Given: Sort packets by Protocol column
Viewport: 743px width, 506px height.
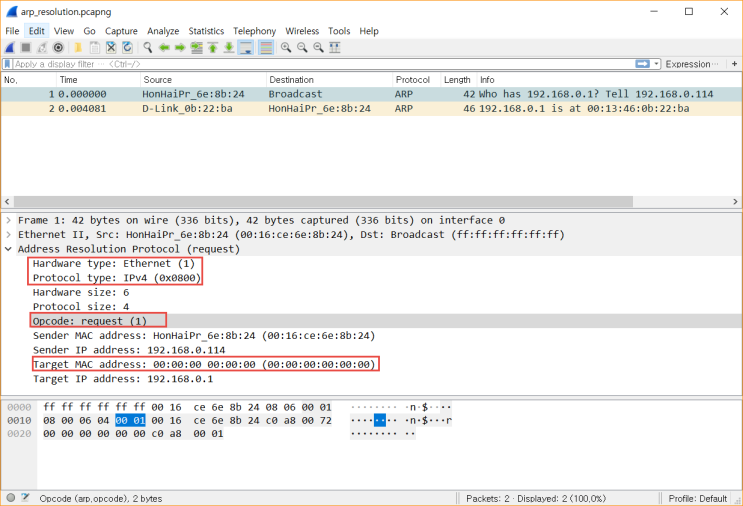Looking at the screenshot, I should (x=417, y=80).
